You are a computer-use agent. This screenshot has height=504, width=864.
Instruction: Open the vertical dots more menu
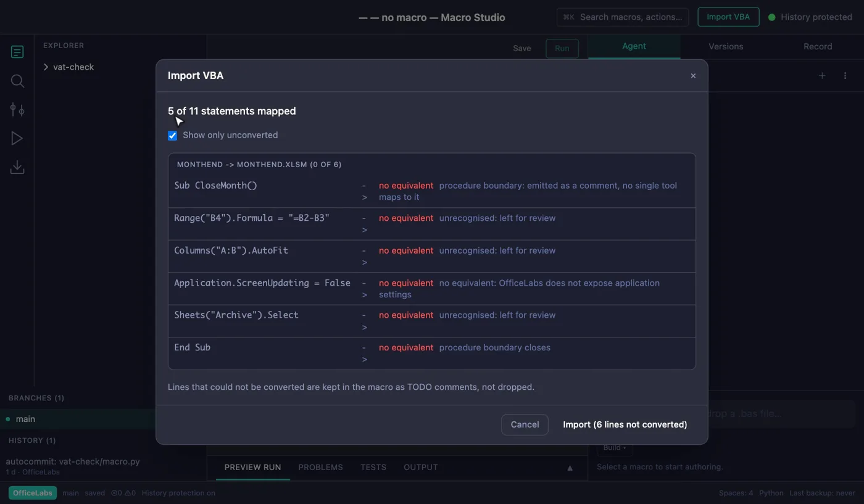tap(845, 76)
